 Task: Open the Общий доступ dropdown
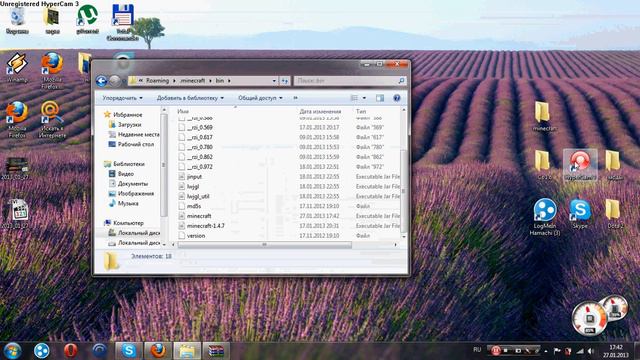tap(260, 98)
